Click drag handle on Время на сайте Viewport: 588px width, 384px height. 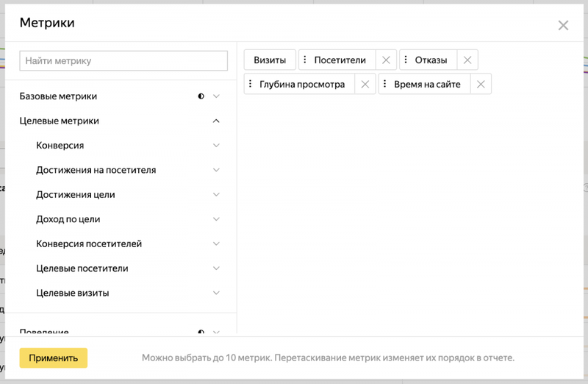[x=384, y=84]
